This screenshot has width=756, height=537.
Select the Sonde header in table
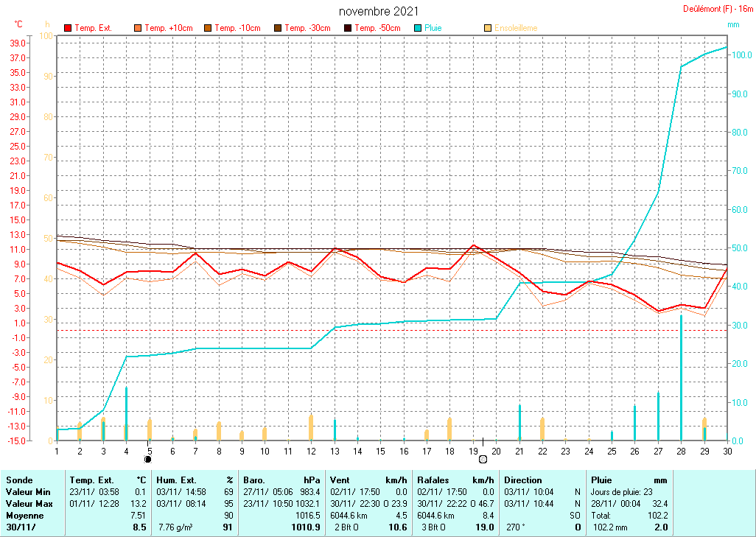coord(19,480)
